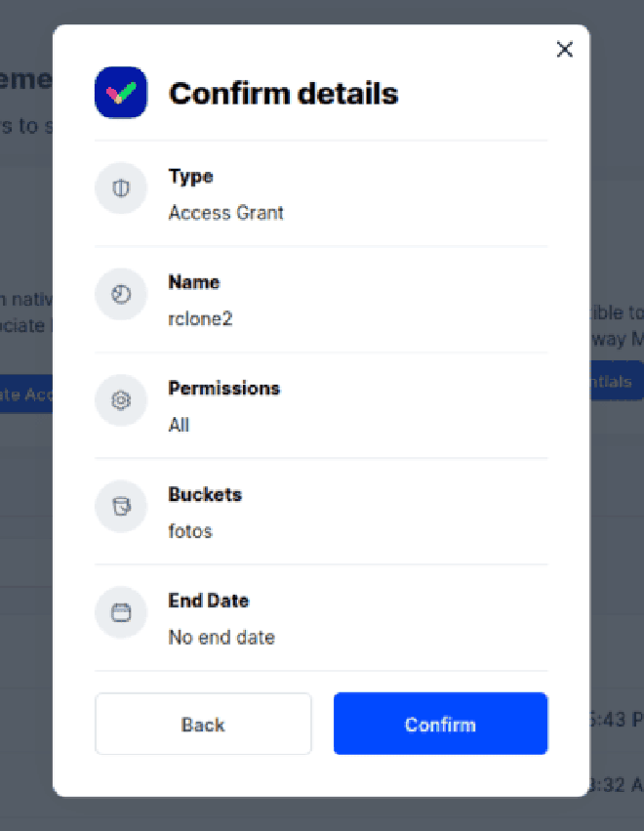Screen dimensions: 644x831
Task: Click the Buckets label
Action: click(x=205, y=494)
